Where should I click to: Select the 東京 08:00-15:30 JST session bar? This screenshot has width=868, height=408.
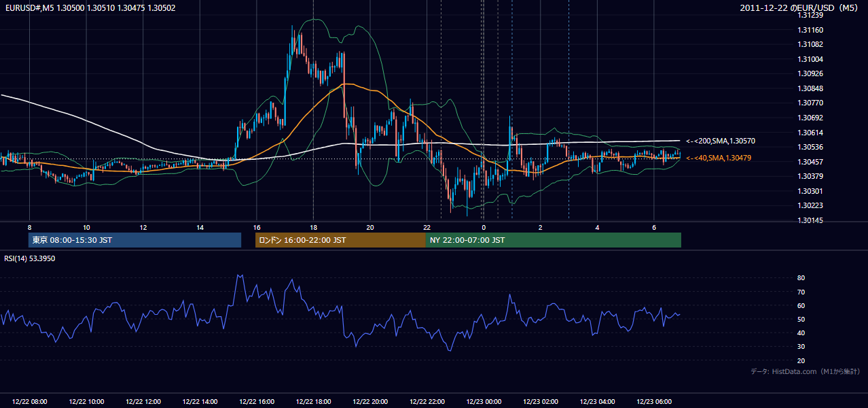point(135,240)
